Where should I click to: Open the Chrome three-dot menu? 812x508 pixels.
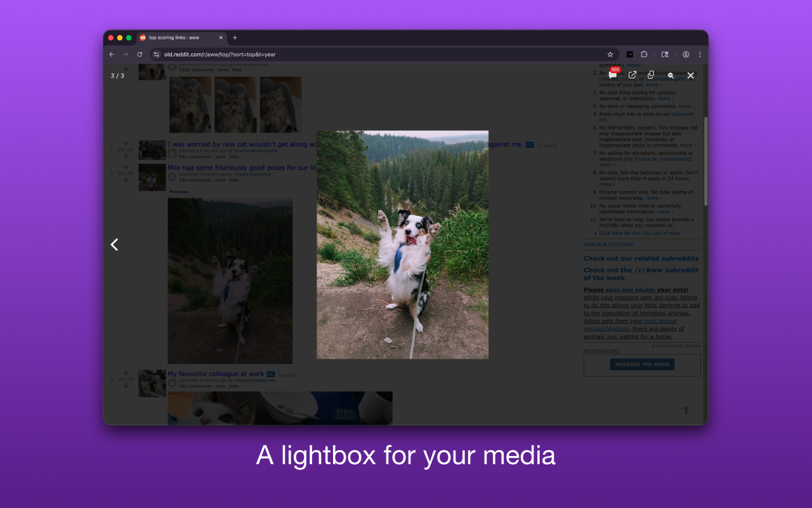[700, 55]
